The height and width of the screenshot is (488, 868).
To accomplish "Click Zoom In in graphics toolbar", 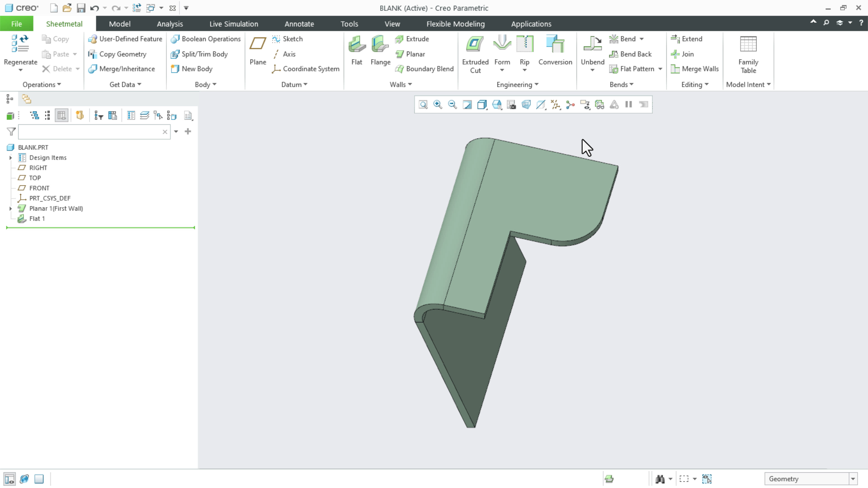I will (438, 105).
